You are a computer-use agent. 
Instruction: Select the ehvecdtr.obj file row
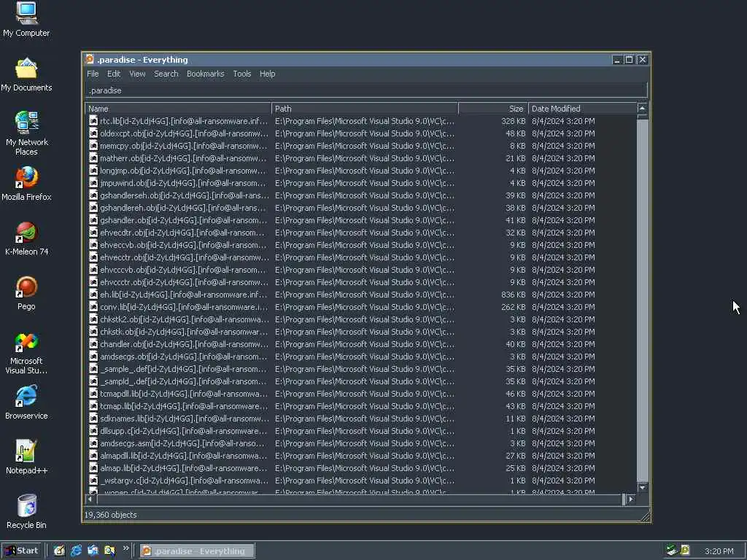click(x=360, y=233)
